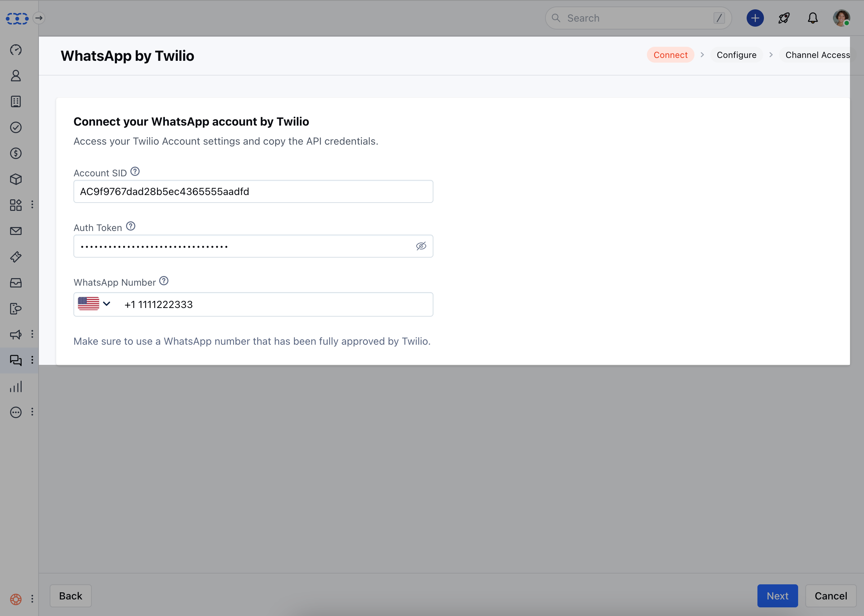The height and width of the screenshot is (616, 864).
Task: Open the US flag country code dropdown
Action: tap(94, 304)
